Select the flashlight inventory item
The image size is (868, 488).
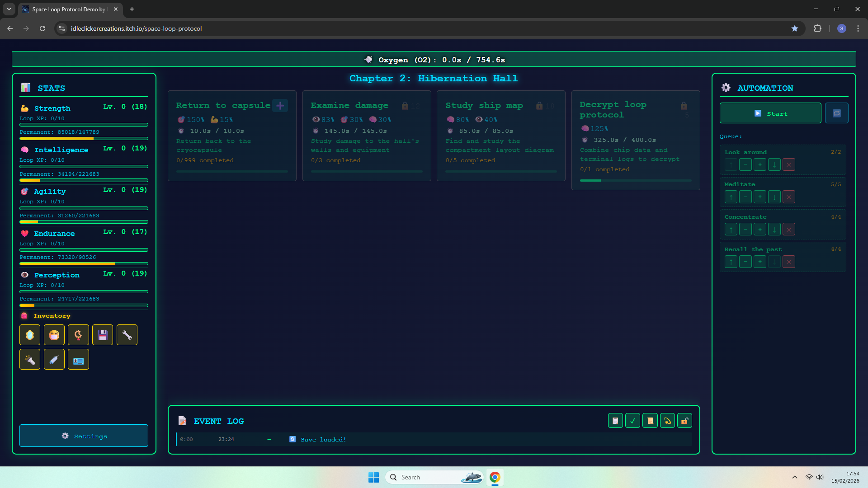point(30,360)
